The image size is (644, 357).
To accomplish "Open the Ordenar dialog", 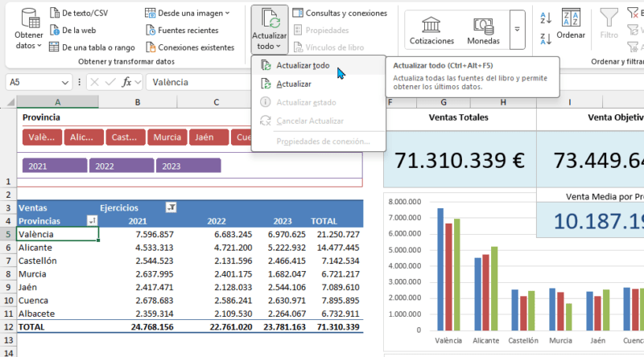I will pos(571,24).
